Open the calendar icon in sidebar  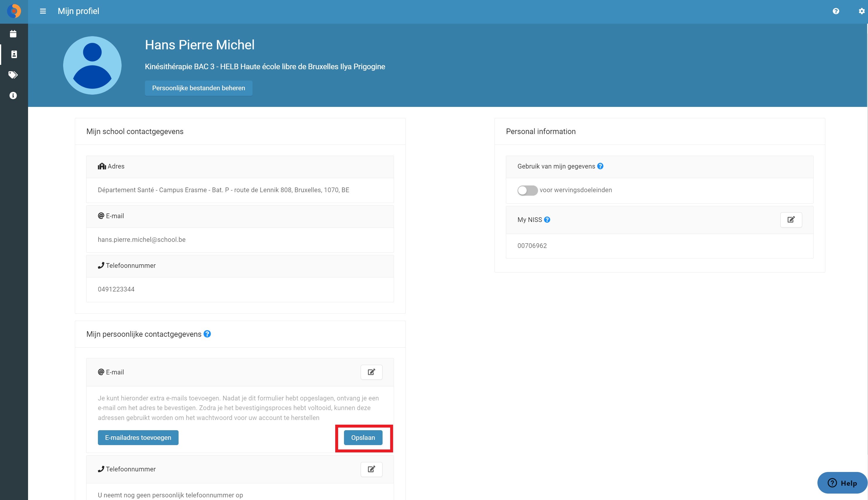(x=13, y=34)
